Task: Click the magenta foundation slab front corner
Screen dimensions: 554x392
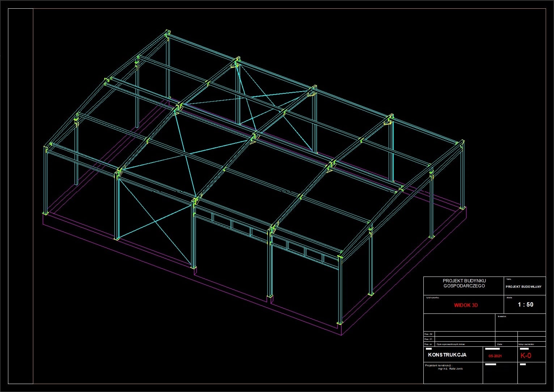Action: [342, 334]
